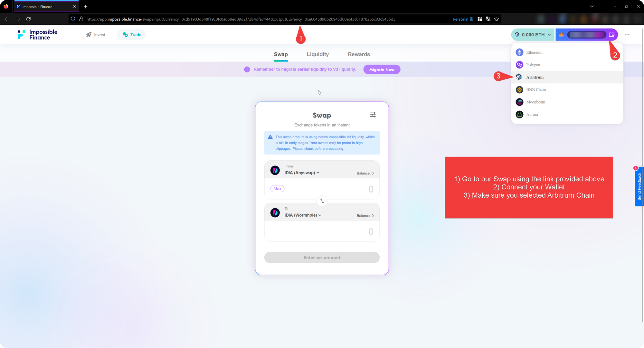Open the 0.000 ETH network dropdown

coord(533,35)
